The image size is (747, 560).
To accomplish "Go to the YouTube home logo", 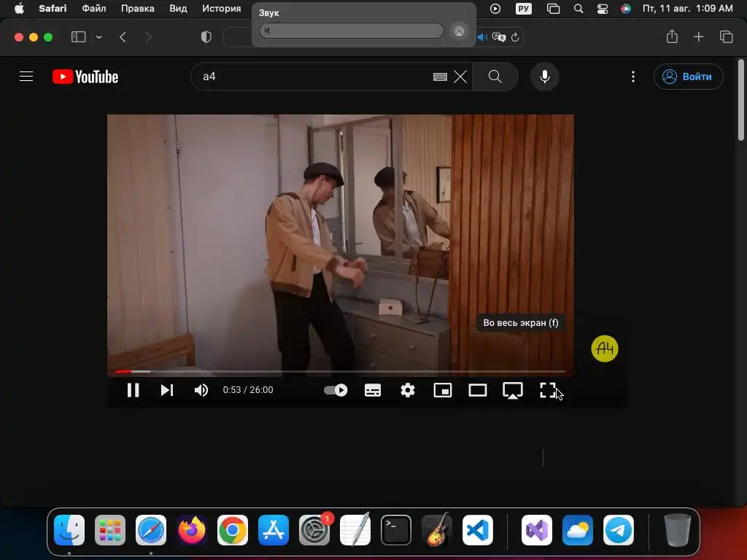I will coord(85,77).
